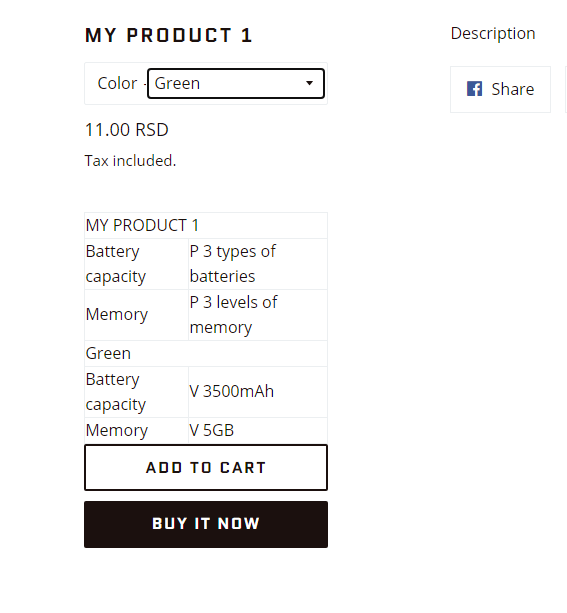Click the Facebook logo icon
This screenshot has width=567, height=613.
pos(474,89)
